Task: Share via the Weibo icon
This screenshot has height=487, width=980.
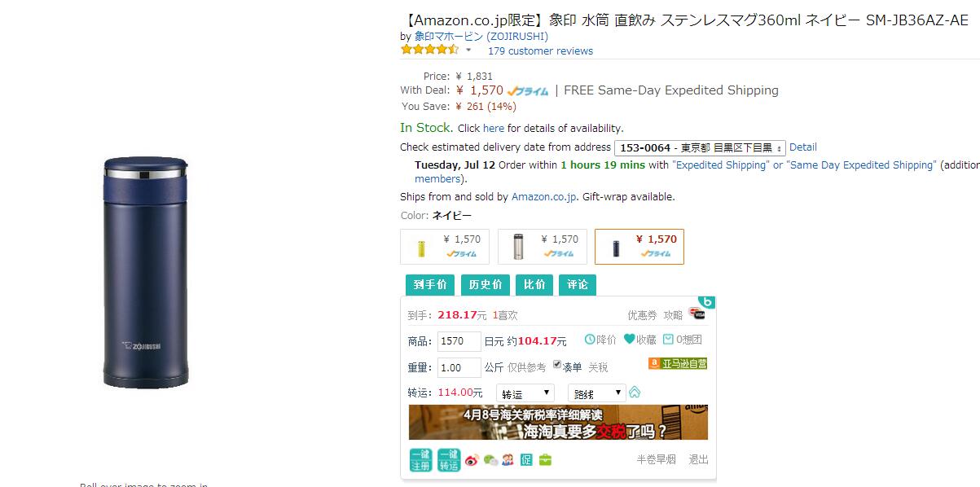Action: click(472, 460)
